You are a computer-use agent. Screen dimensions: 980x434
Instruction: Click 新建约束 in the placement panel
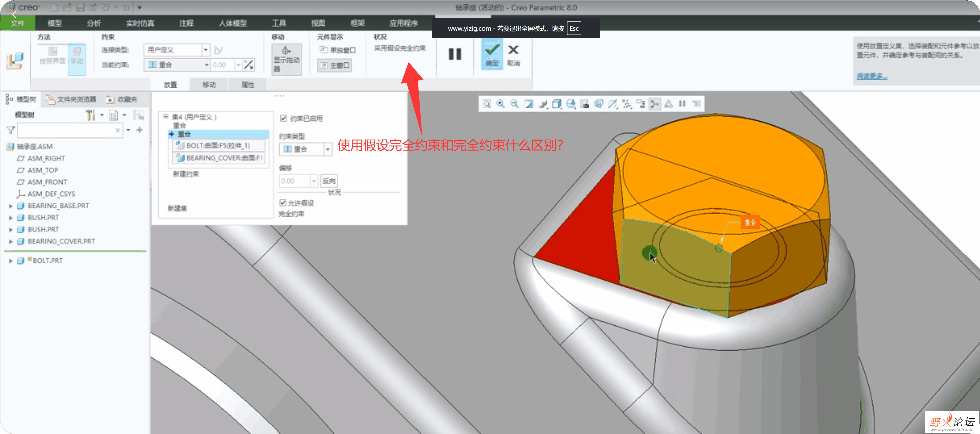(186, 174)
